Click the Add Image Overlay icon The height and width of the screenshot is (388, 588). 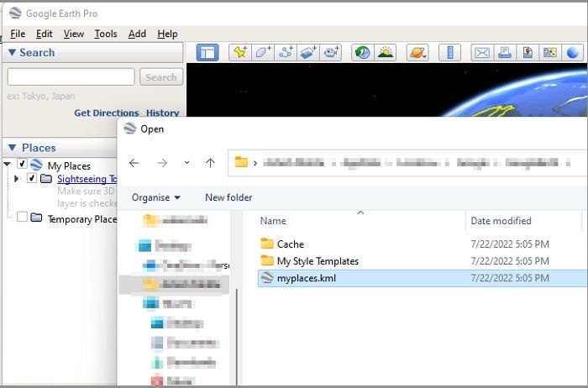click(x=308, y=52)
